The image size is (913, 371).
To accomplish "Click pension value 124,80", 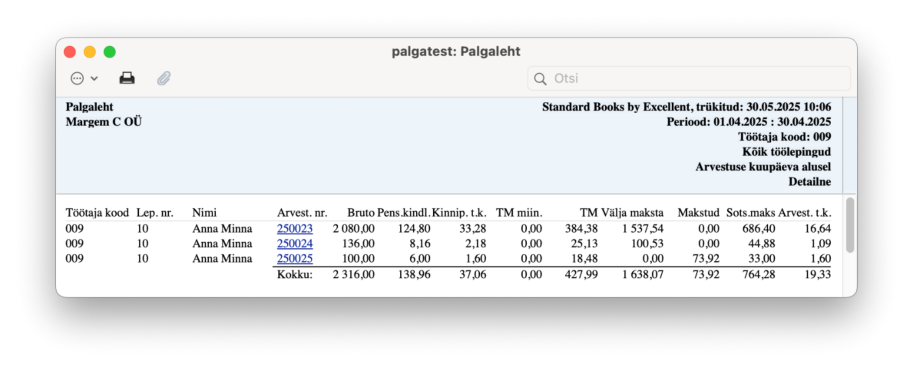I will click(x=415, y=229).
